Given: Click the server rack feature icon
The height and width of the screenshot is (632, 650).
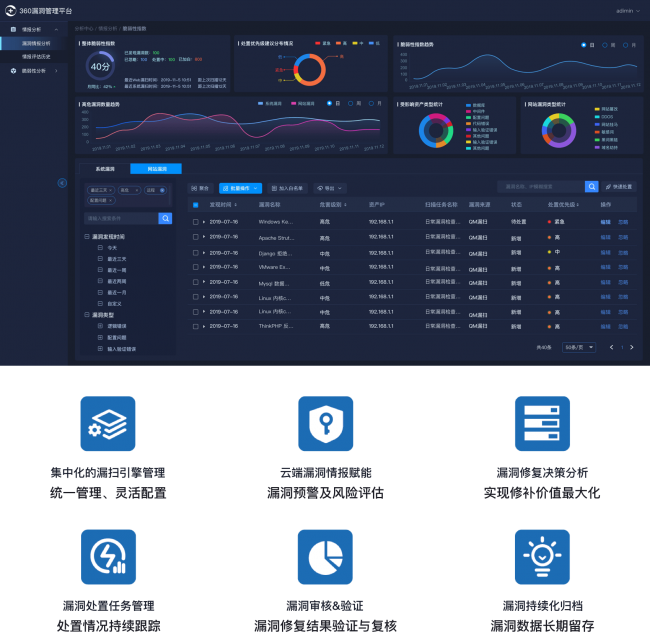Looking at the screenshot, I should (542, 423).
